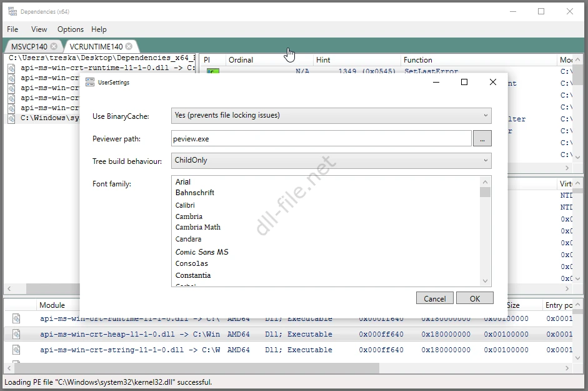Open the Help menu
The height and width of the screenshot is (391, 588).
pos(99,29)
